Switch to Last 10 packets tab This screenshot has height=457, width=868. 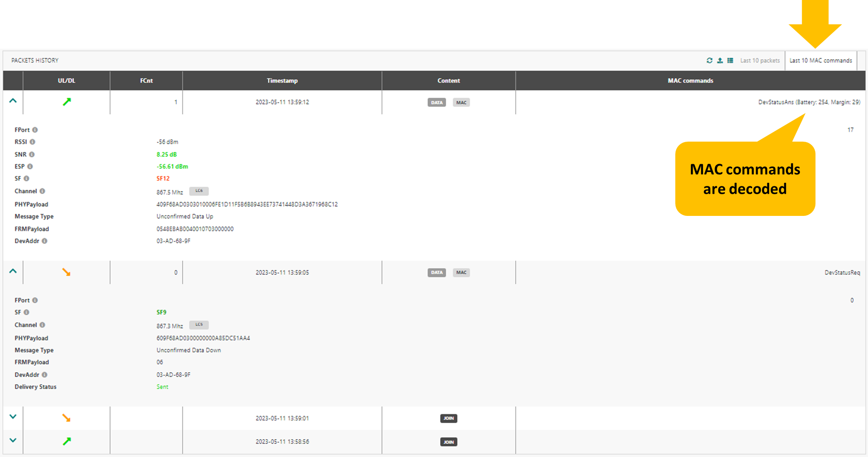pyautogui.click(x=760, y=61)
